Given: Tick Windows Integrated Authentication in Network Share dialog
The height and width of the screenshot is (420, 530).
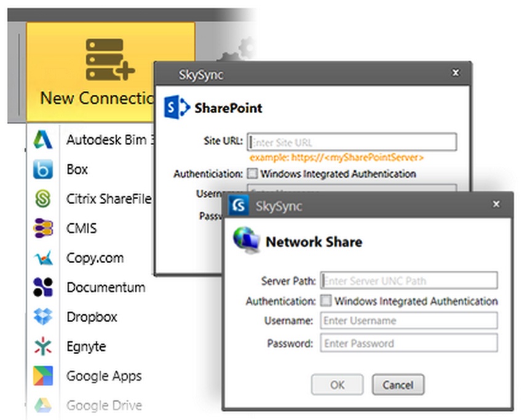Looking at the screenshot, I should pos(326,301).
